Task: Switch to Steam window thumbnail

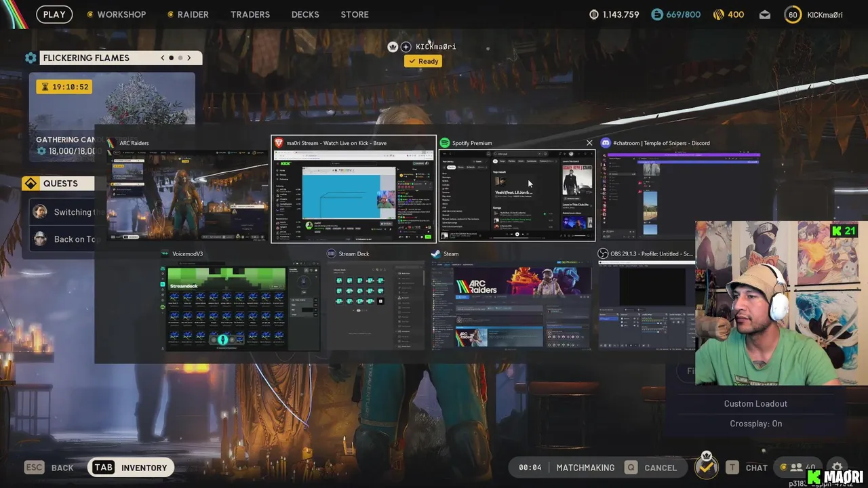Action: pyautogui.click(x=512, y=306)
